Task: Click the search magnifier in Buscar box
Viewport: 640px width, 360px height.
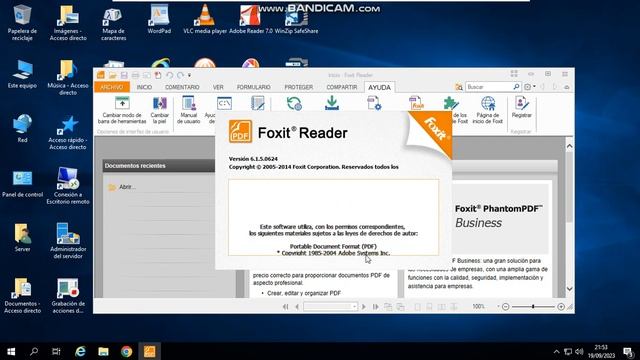Action: (516, 87)
